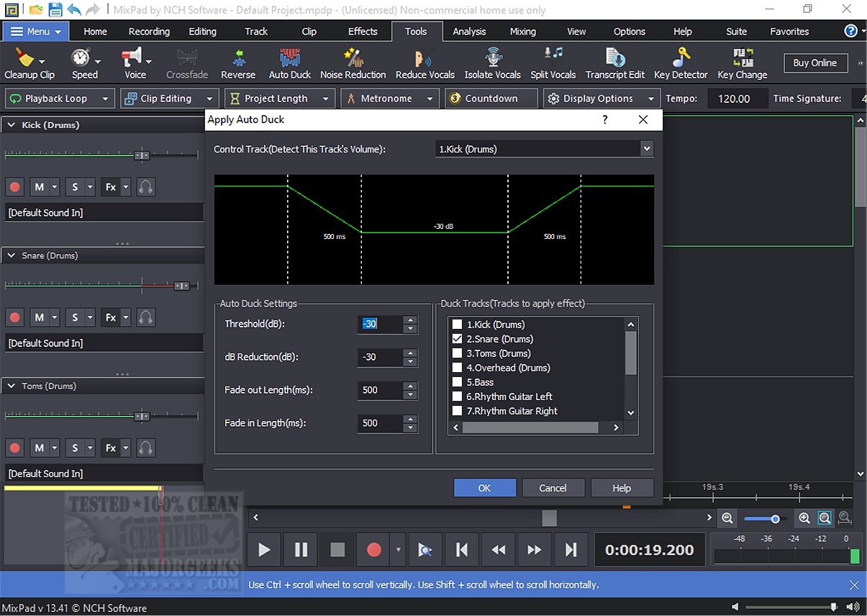Enable the 5.Bass duck track checkbox
The width and height of the screenshot is (867, 616).
click(x=457, y=382)
